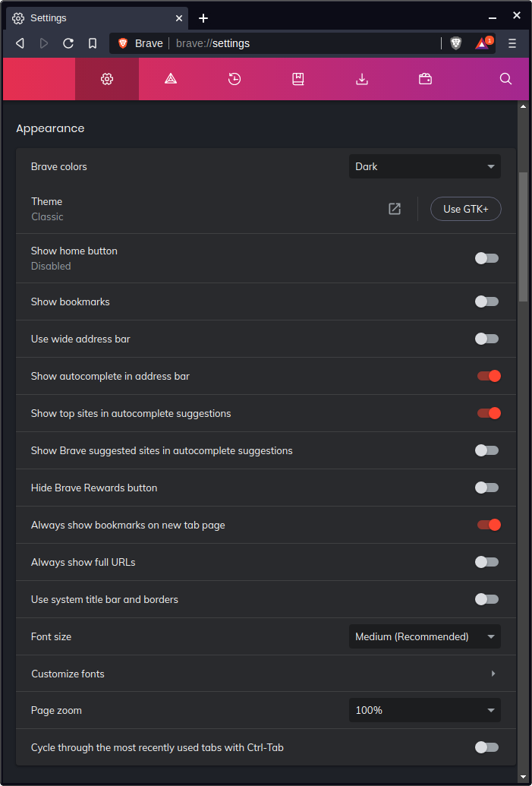Click the Brave Rewards triangle icon
Viewport: 532px width, 786px height.
click(x=482, y=43)
